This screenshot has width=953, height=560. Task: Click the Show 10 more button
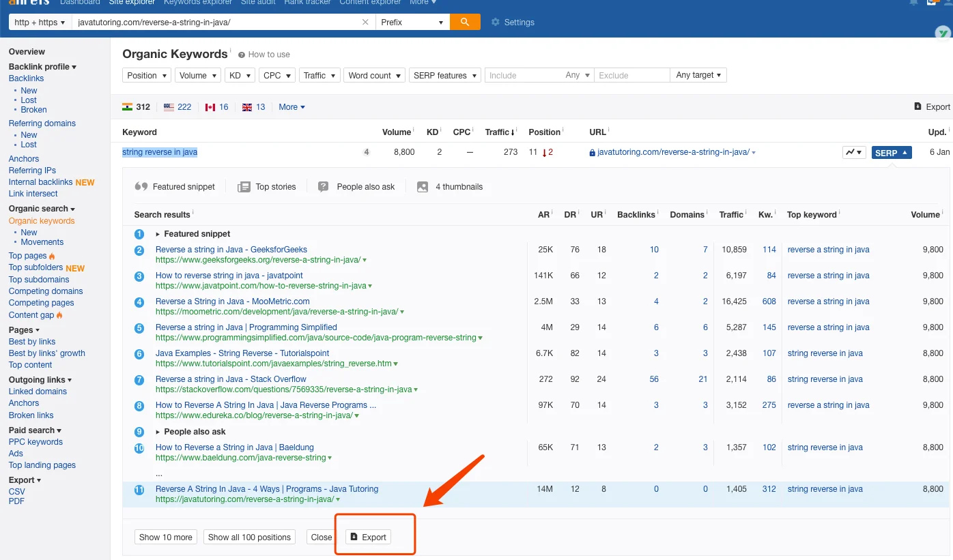(x=166, y=537)
